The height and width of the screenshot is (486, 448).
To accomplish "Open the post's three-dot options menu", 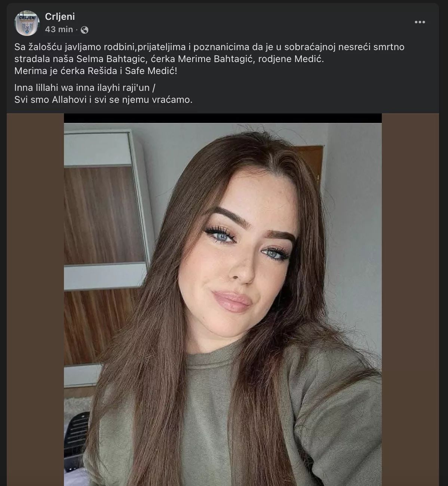I will point(420,22).
